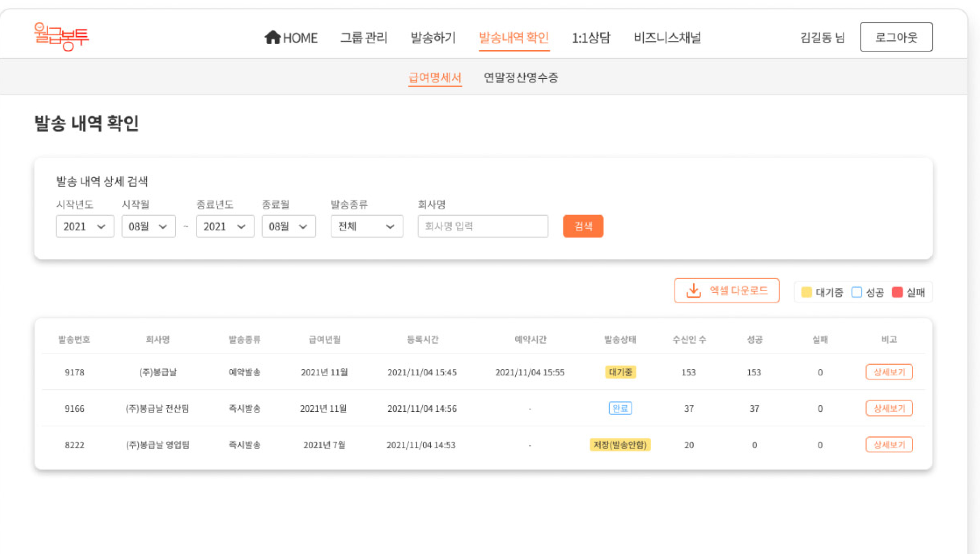Click the 예약발송 cell
Image resolution: width=980 pixels, height=554 pixels.
point(245,372)
